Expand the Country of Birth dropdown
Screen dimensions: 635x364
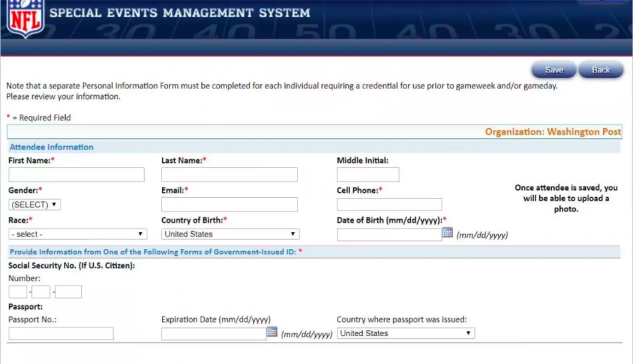(230, 234)
